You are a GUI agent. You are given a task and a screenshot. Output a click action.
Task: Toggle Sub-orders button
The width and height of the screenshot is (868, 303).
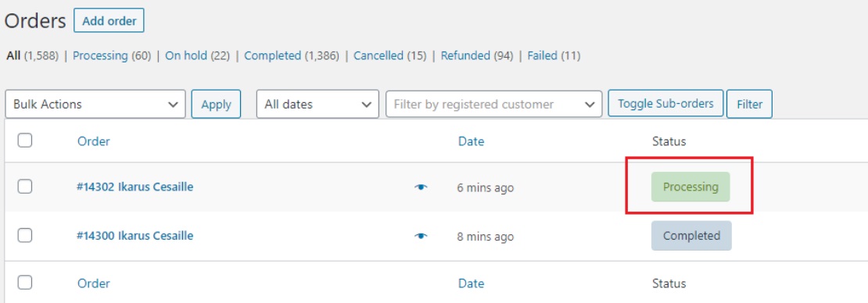tap(665, 103)
